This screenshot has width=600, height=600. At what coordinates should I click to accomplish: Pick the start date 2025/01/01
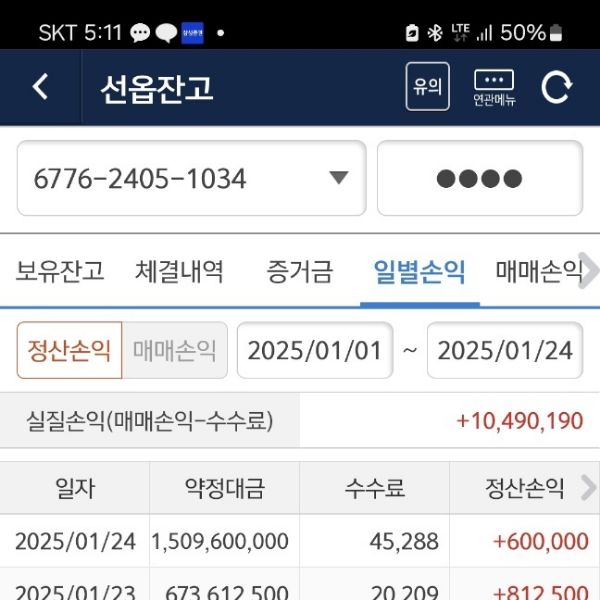click(x=315, y=350)
